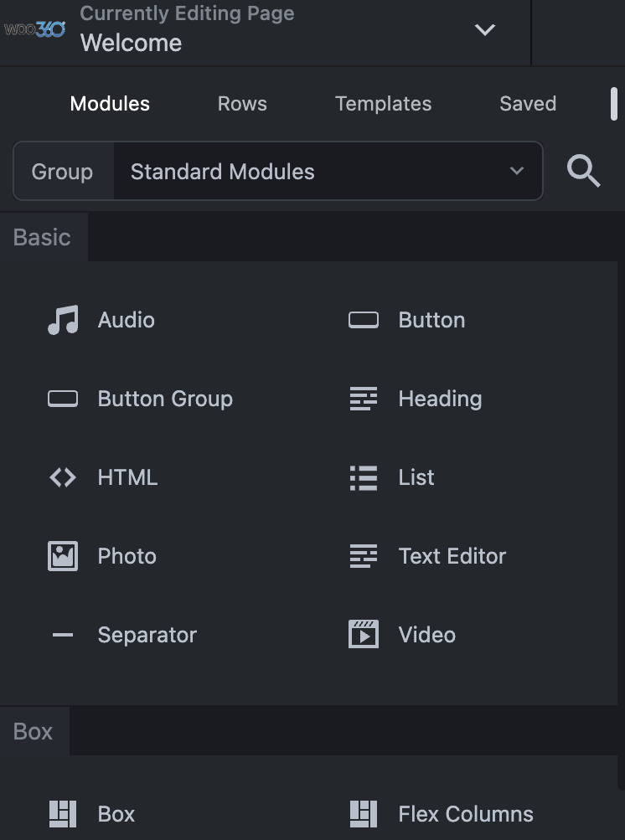Select the HTML code brackets icon
This screenshot has height=840, width=625.
(x=63, y=477)
